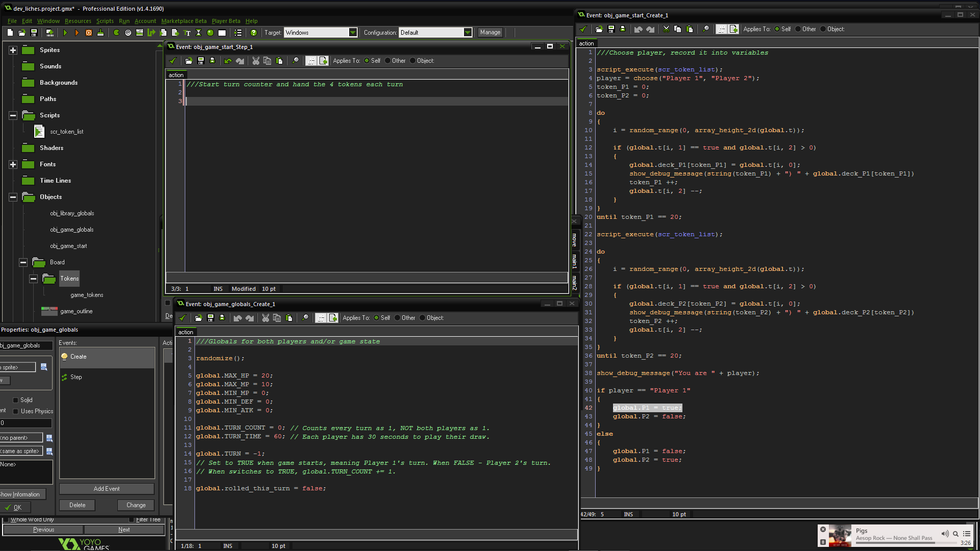Open the help question mark icon
Image resolution: width=980 pixels, height=551 pixels.
coord(254,33)
